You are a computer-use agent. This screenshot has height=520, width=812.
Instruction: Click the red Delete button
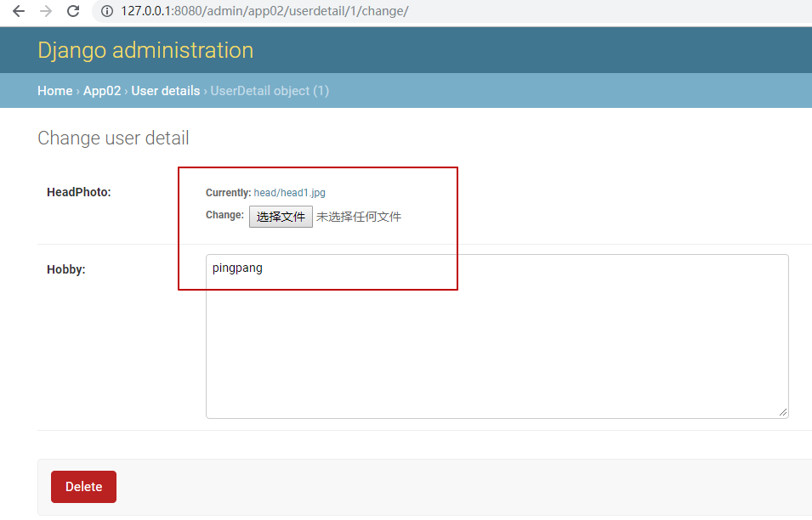84,486
